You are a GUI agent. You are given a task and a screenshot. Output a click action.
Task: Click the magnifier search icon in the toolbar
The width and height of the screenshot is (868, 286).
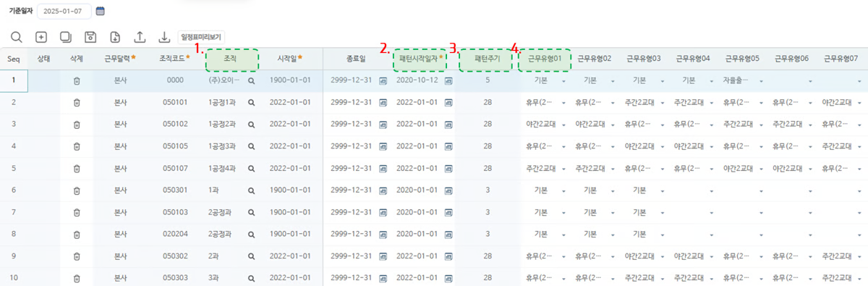click(x=16, y=37)
